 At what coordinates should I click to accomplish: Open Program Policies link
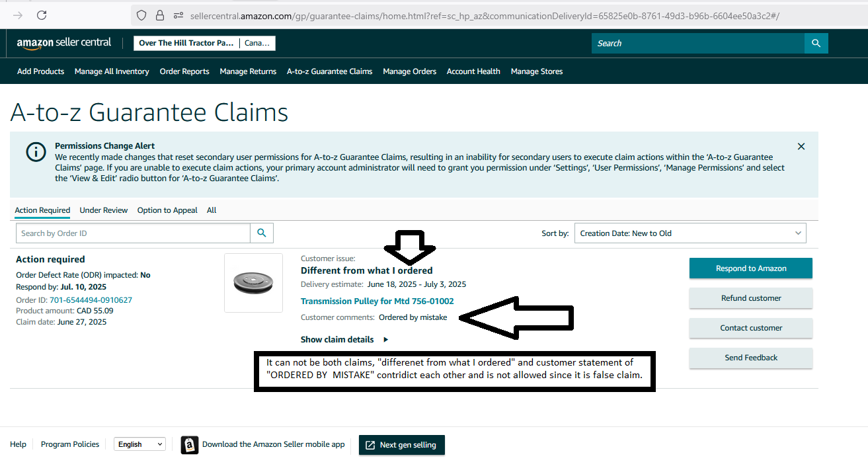[x=70, y=444]
